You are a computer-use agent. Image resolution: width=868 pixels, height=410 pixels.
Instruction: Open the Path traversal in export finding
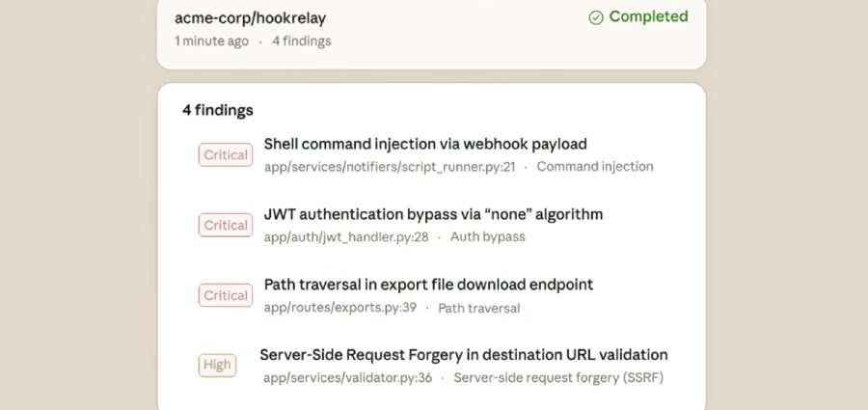(x=428, y=285)
